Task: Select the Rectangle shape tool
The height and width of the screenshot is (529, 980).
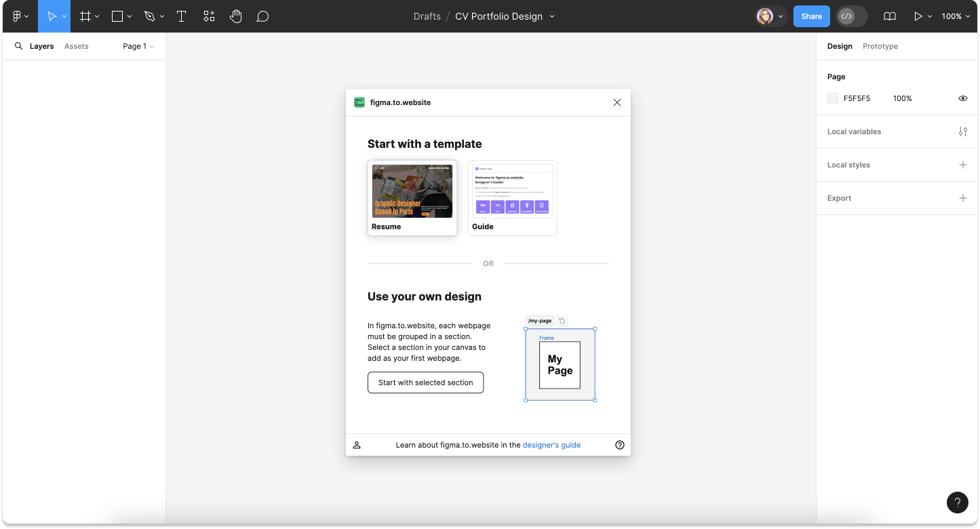Action: coord(117,16)
